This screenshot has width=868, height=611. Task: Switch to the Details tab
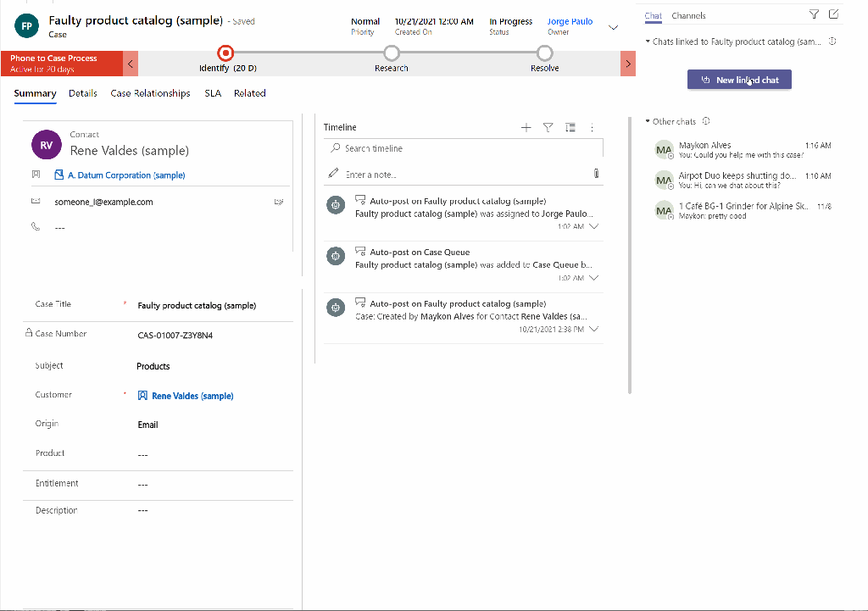[x=82, y=93]
